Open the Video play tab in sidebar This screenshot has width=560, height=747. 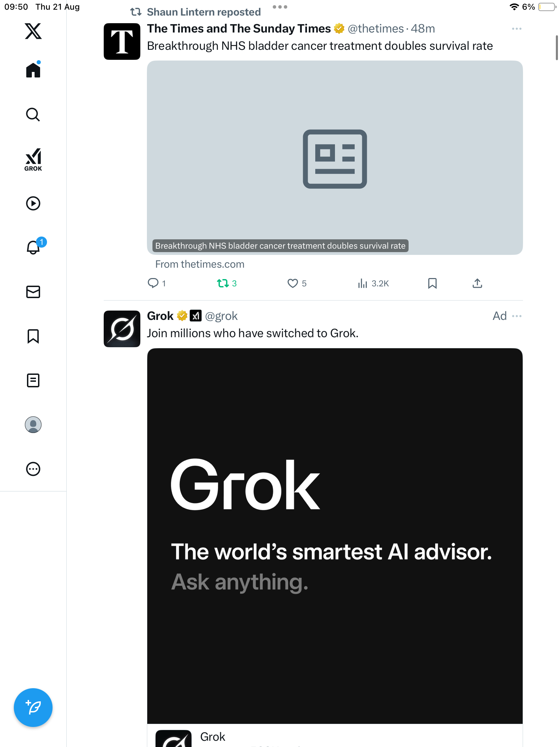[33, 203]
